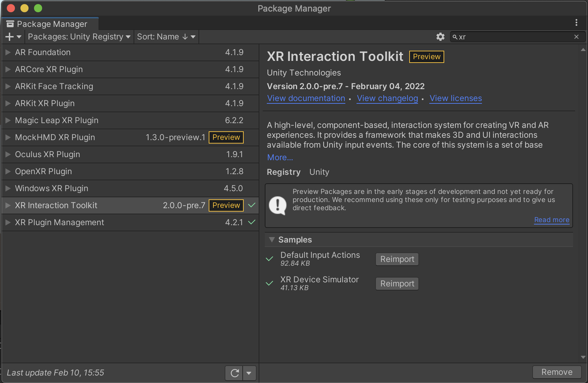Click in the package search field
The image size is (588, 383).
point(513,37)
